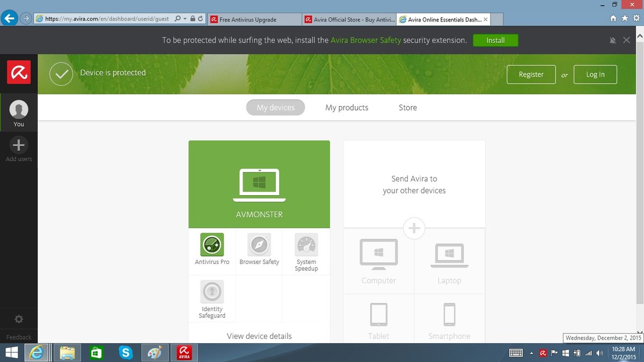Click the browser Forward arrow
The image size is (644, 362).
tap(25, 18)
